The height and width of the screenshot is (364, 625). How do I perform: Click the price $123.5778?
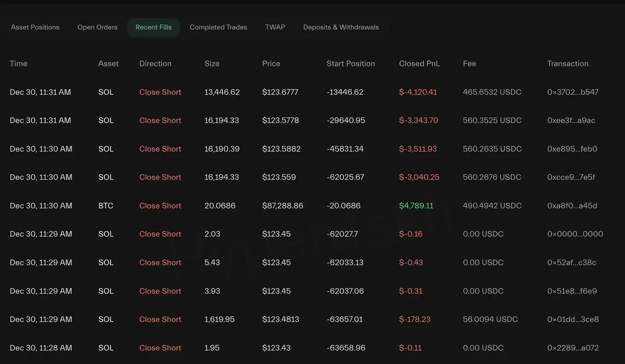click(280, 120)
